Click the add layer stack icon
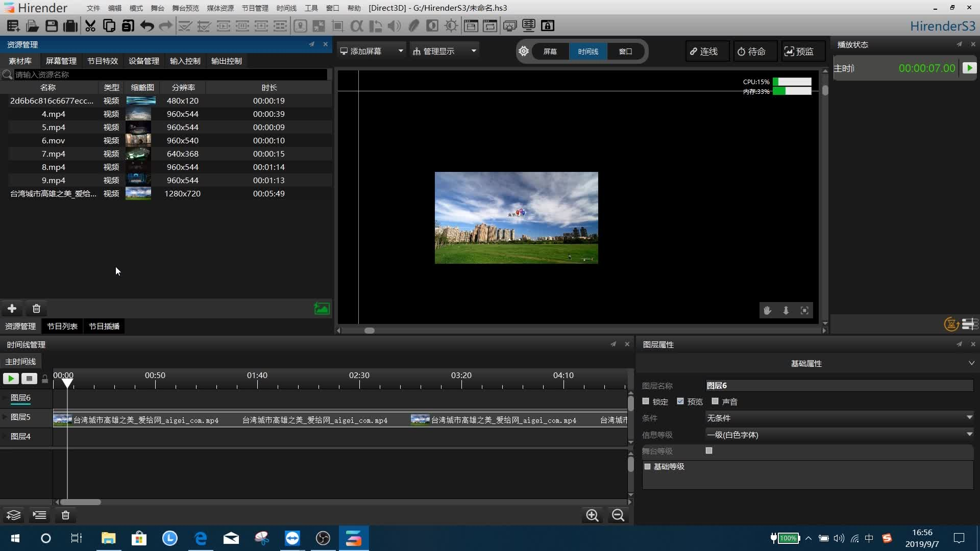Screen dimensions: 980x551 click(14, 515)
